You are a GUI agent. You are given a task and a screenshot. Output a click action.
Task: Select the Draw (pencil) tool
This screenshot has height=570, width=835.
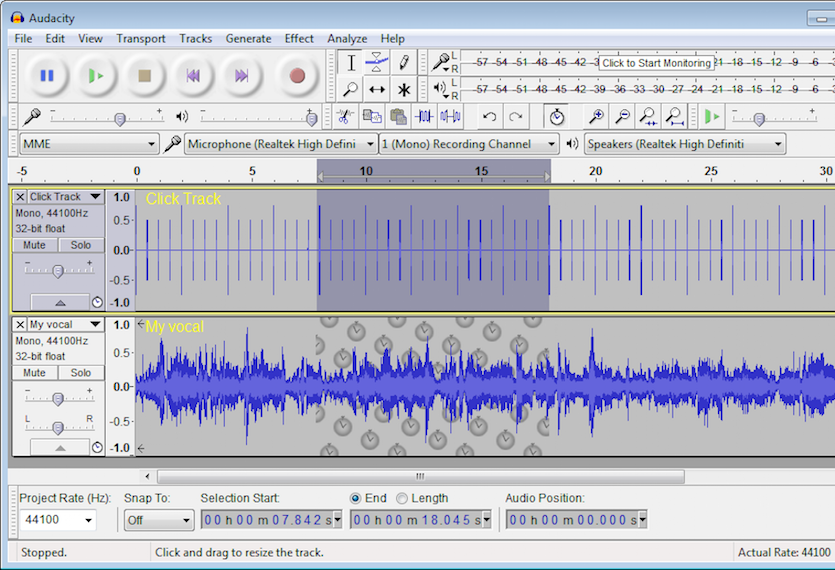[403, 63]
